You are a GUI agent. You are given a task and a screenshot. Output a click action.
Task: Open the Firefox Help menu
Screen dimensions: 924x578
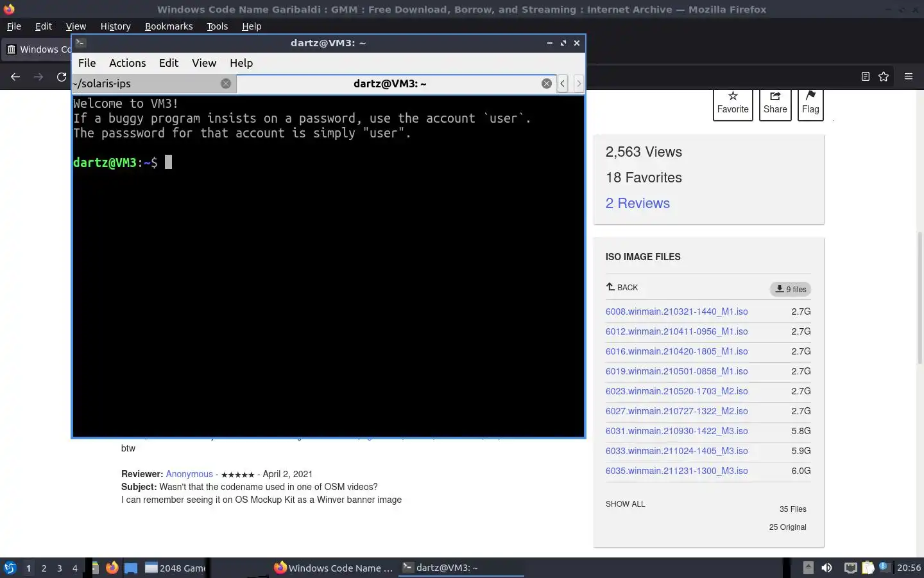pos(252,26)
